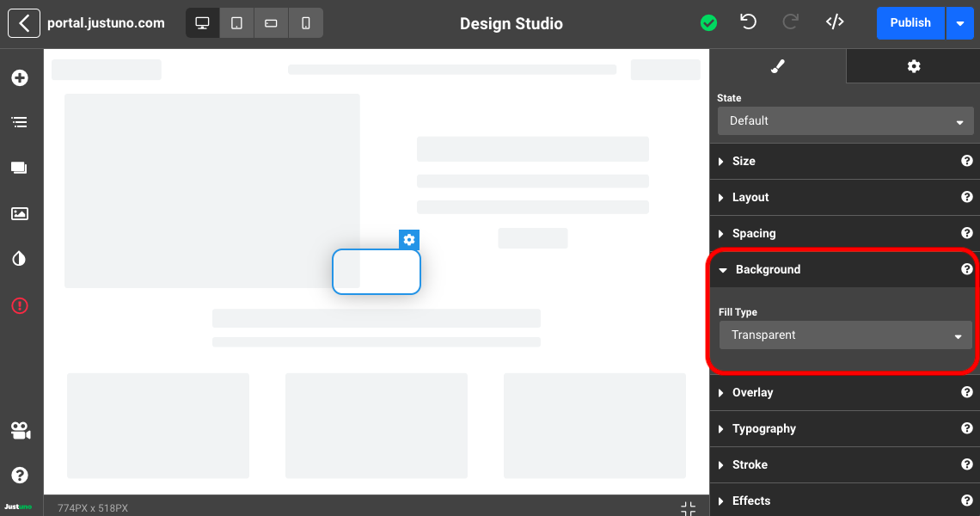Screen dimensions: 980x516
Task: Click the Publish button
Action: (x=910, y=23)
